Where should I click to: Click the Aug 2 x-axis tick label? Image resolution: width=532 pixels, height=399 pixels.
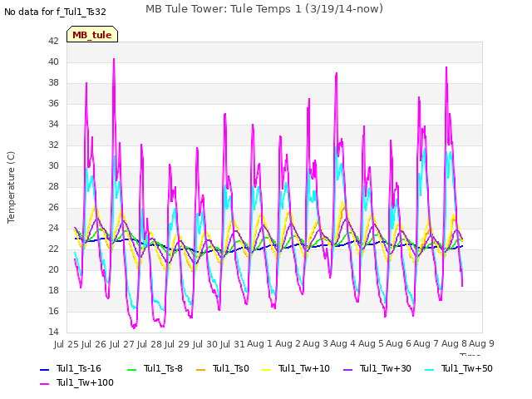tap(288, 343)
